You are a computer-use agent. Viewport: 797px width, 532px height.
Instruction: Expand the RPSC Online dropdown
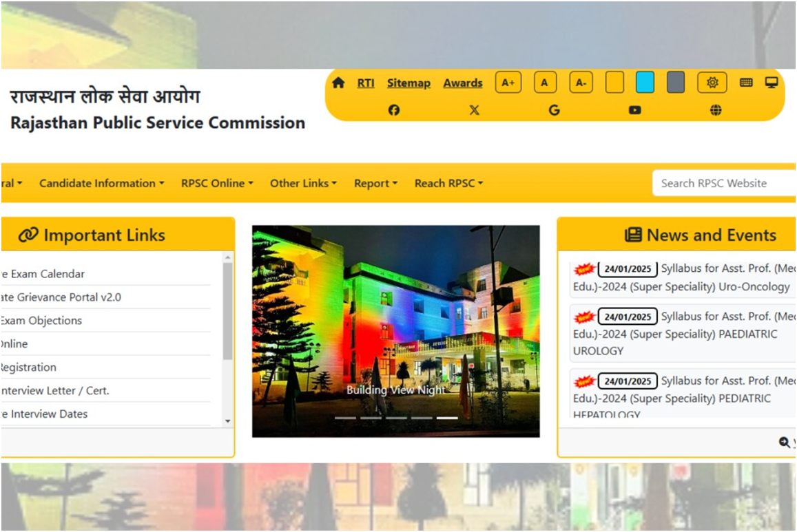[x=217, y=183]
